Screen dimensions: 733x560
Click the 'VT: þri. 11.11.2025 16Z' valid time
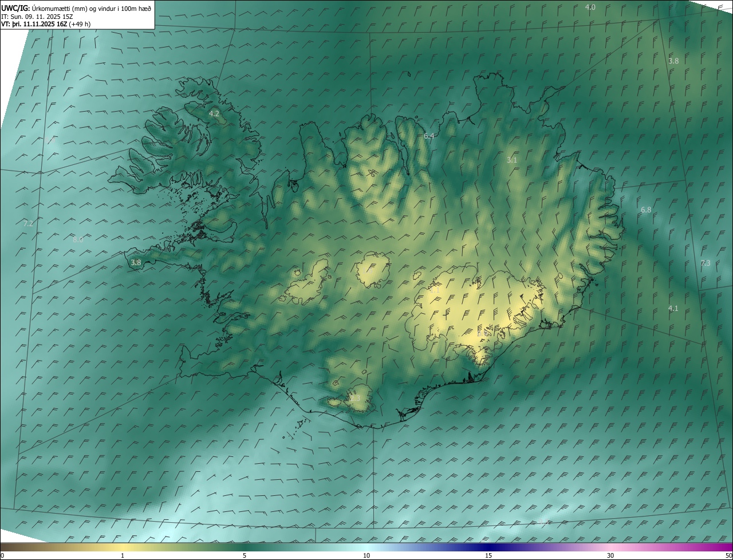(34, 24)
